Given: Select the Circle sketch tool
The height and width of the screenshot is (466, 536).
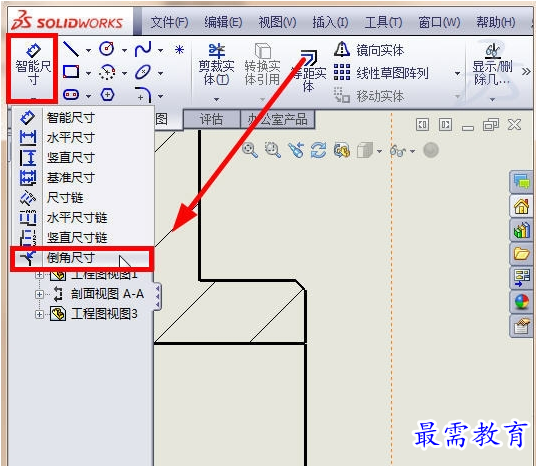Looking at the screenshot, I should coord(107,49).
